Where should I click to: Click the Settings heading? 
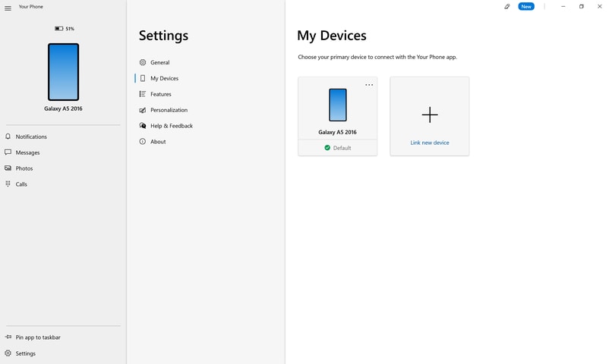pos(163,36)
